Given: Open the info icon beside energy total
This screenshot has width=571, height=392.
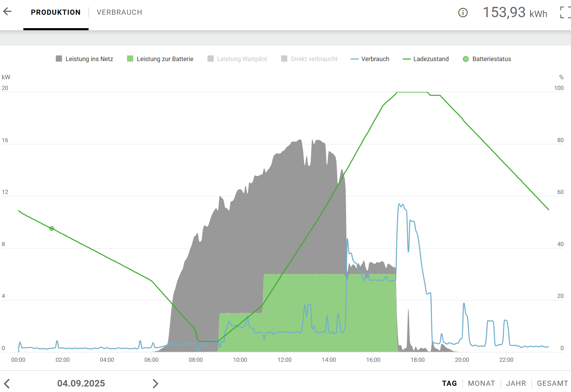Looking at the screenshot, I should click(462, 13).
